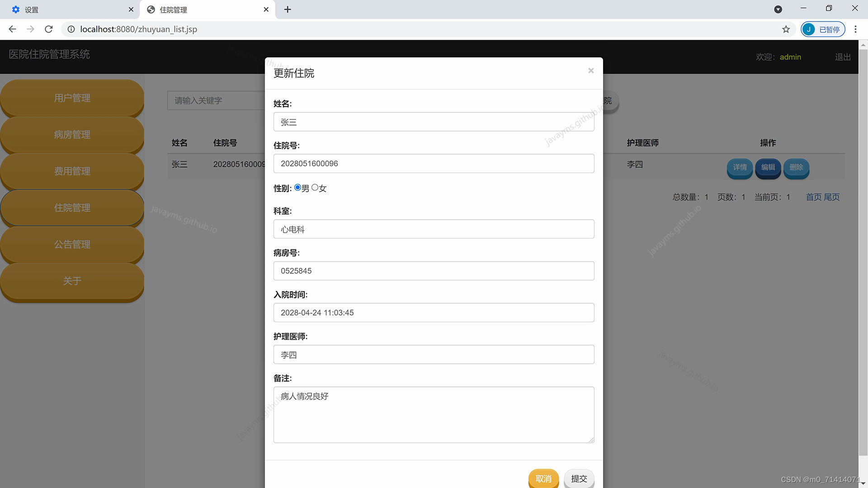Select the 男 gender radio button
The height and width of the screenshot is (488, 868).
click(297, 188)
